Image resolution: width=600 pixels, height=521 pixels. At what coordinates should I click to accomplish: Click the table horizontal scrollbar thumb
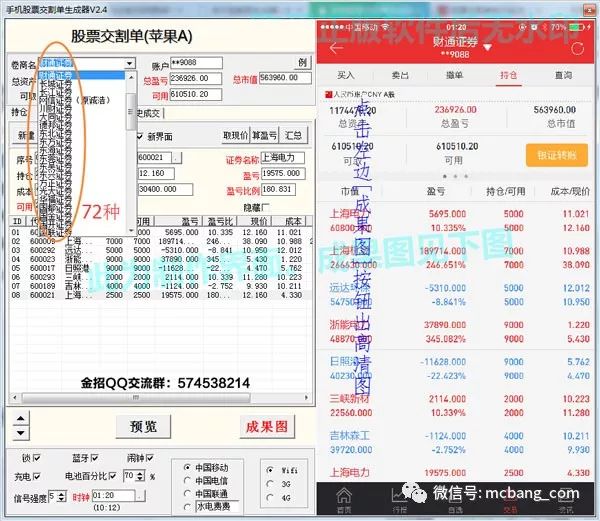tap(136, 398)
